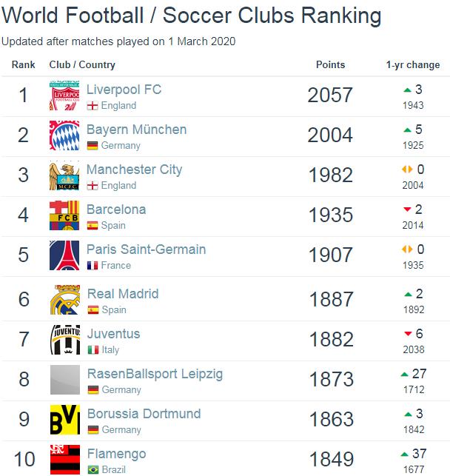Click the Brazil flag under Flamengo

click(x=93, y=470)
